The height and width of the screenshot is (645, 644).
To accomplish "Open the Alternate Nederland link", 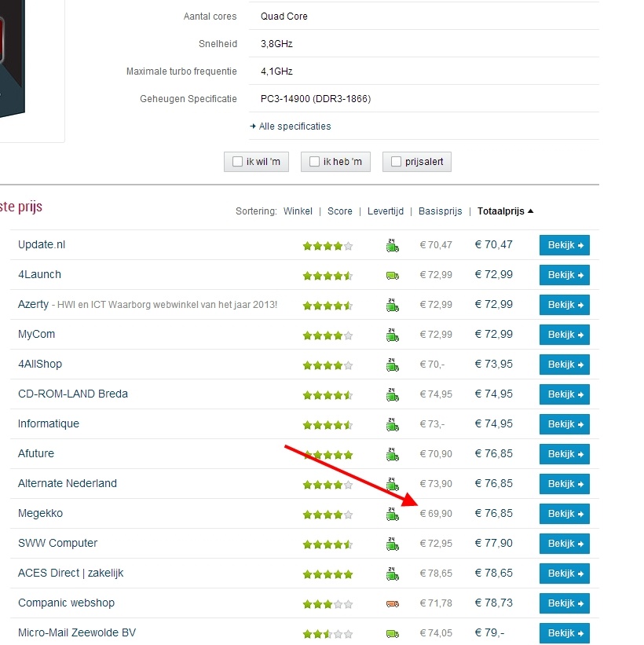I will [x=68, y=483].
